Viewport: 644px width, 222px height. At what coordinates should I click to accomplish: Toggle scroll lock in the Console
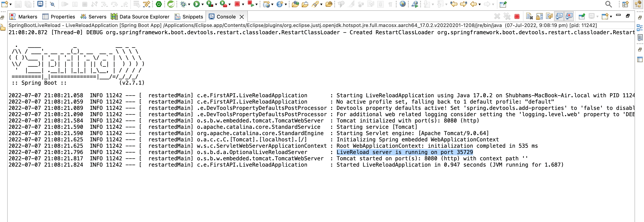[x=539, y=16]
